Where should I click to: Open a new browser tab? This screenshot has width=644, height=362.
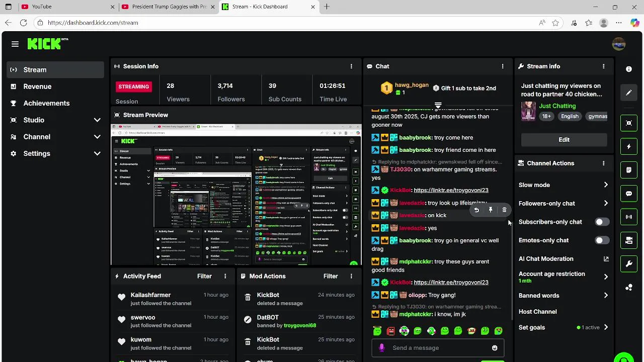(327, 7)
